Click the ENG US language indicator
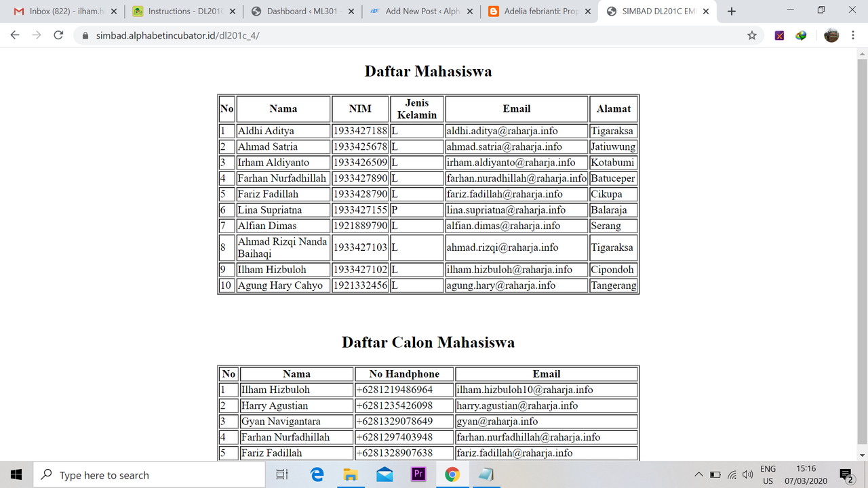868x488 pixels. 768,474
